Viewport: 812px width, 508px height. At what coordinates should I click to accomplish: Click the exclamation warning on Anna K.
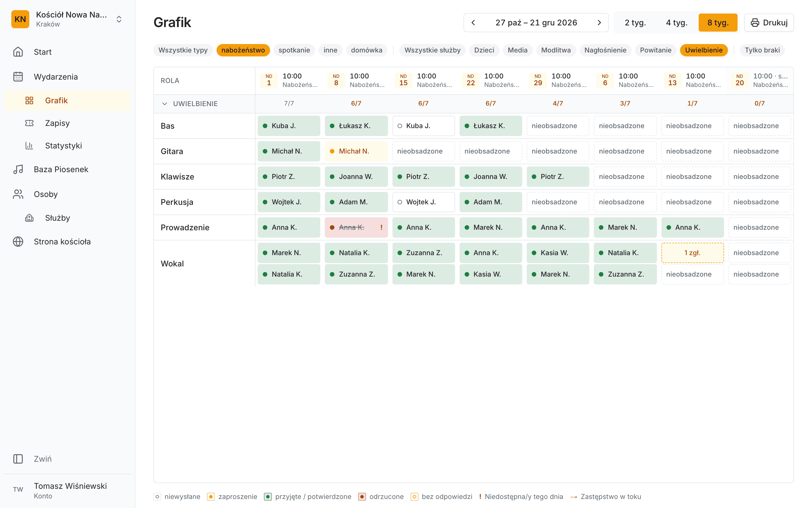point(381,227)
